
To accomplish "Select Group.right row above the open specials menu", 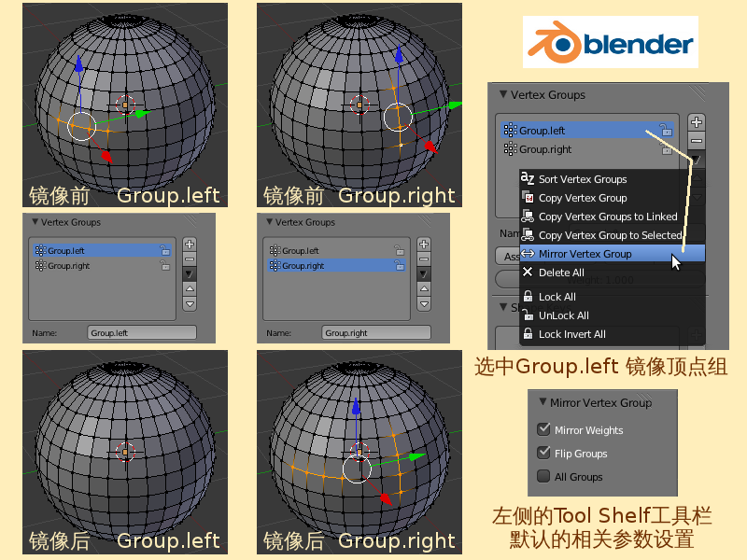I will pyautogui.click(x=588, y=149).
